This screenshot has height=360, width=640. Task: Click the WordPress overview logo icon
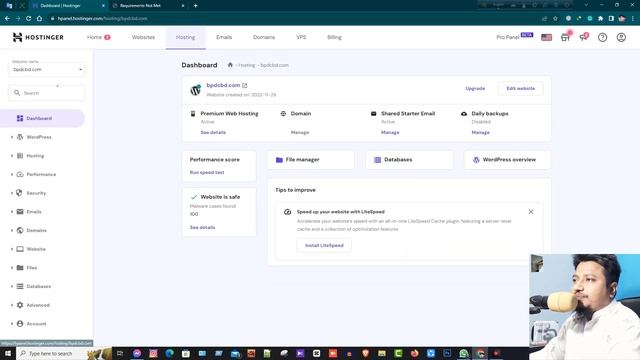(476, 160)
